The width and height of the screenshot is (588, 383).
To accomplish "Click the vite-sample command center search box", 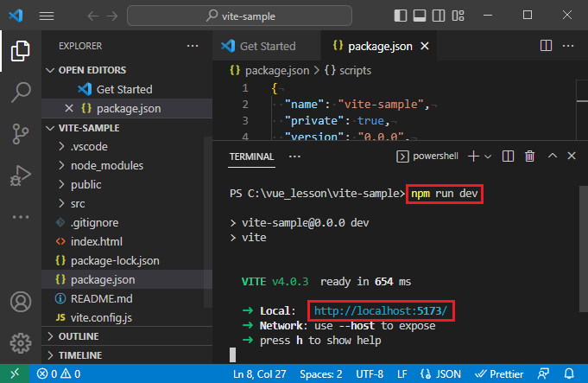I will pos(240,16).
